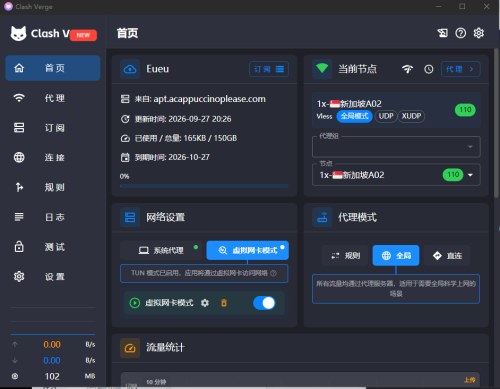Click the apt.acappuccinoplease.com source link
The image size is (500, 389).
tap(209, 99)
